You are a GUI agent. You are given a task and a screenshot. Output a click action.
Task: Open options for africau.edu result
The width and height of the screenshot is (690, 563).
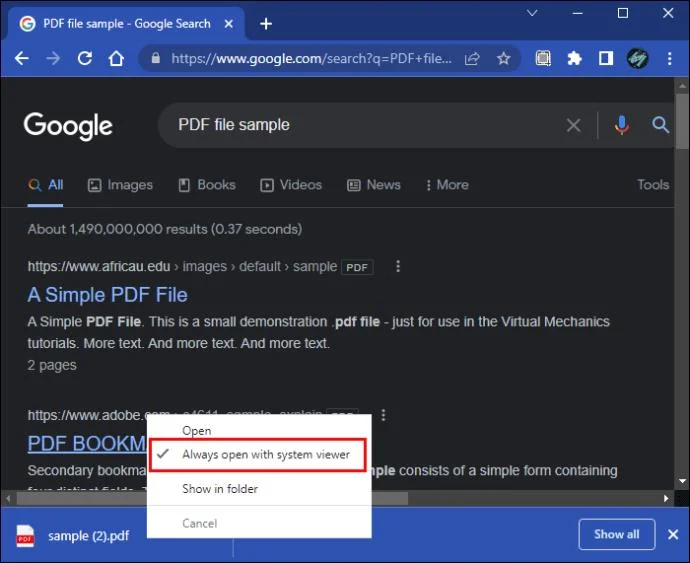pos(398,266)
